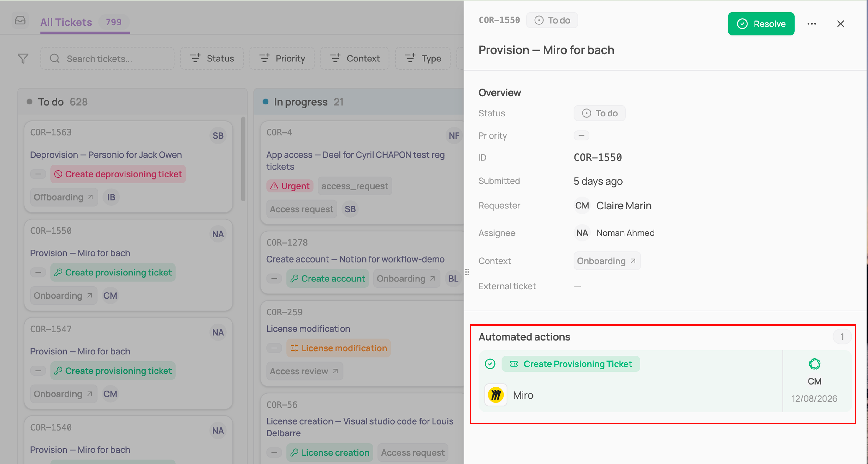Click the Miro app logo
Screen dimensions: 868x464
pyautogui.click(x=496, y=395)
